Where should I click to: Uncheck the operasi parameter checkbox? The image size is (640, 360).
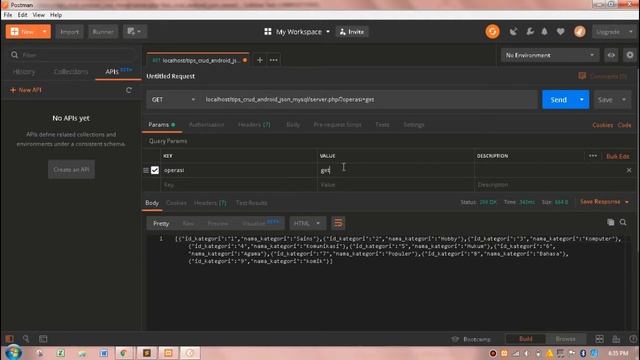tap(155, 170)
